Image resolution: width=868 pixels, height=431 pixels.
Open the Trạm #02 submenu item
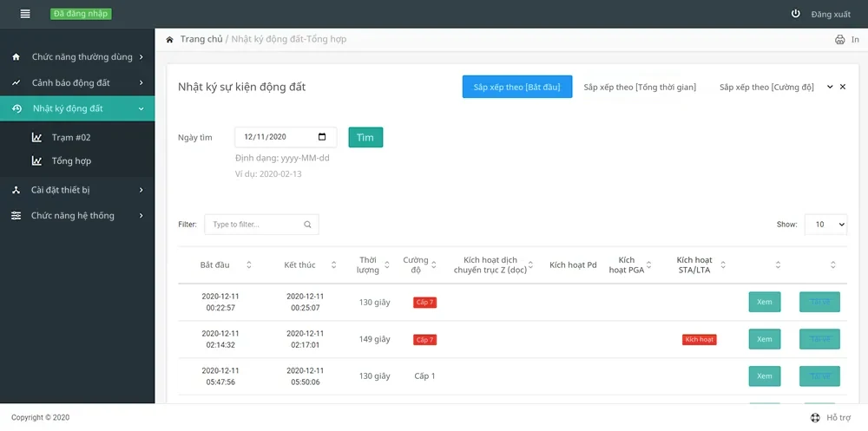click(71, 137)
